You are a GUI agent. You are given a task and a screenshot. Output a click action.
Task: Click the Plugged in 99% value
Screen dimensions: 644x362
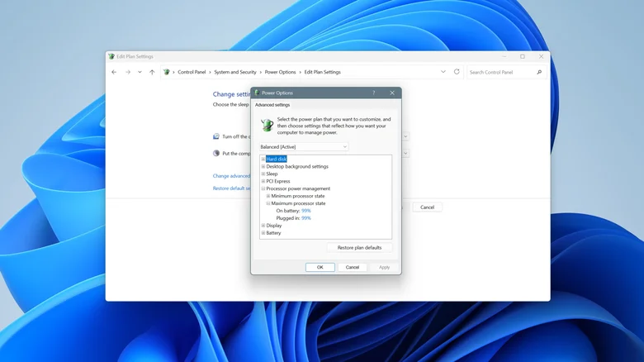(x=306, y=218)
